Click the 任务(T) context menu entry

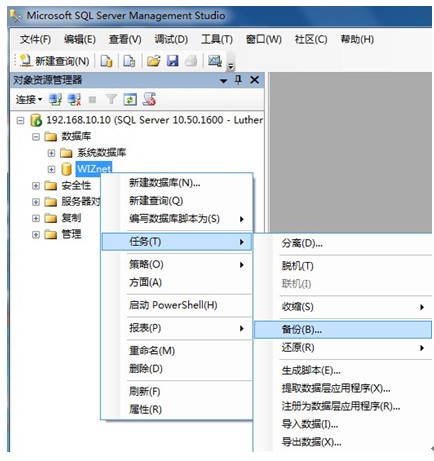(x=177, y=242)
